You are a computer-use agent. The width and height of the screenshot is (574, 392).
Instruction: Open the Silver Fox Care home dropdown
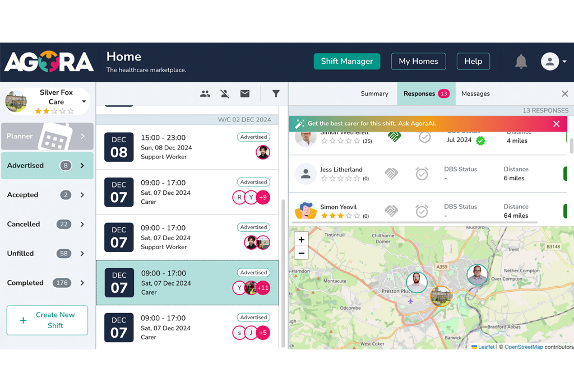pyautogui.click(x=84, y=102)
